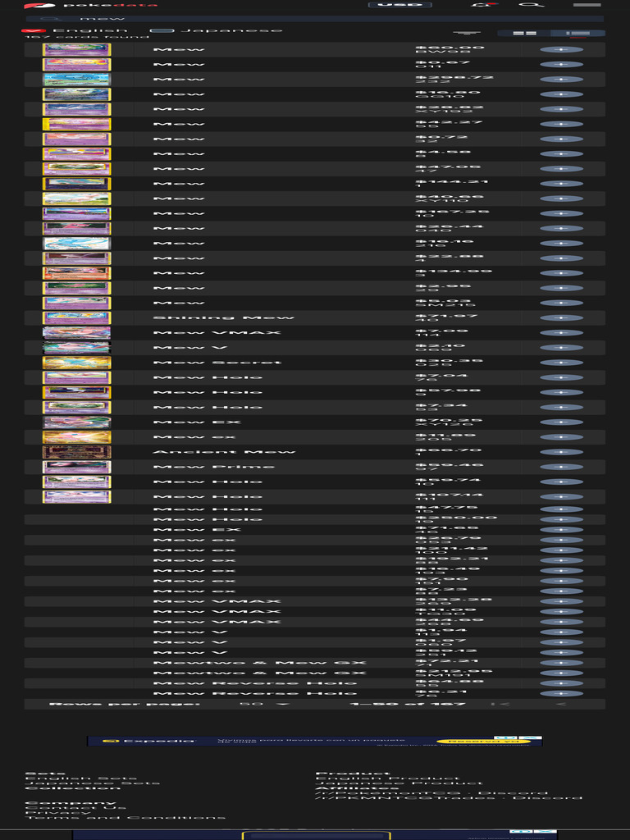Add Shining Mew with the plus button
630x840 pixels.
pos(561,317)
